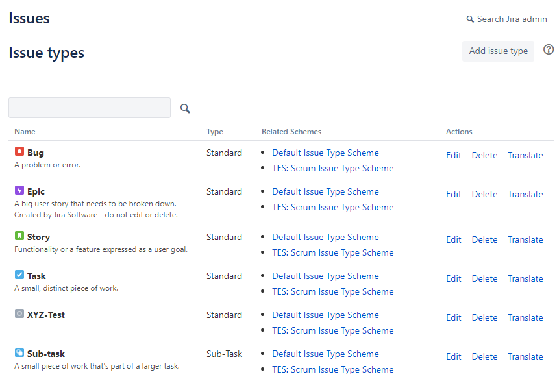
Task: Delete the Epic issue type
Action: [x=484, y=195]
